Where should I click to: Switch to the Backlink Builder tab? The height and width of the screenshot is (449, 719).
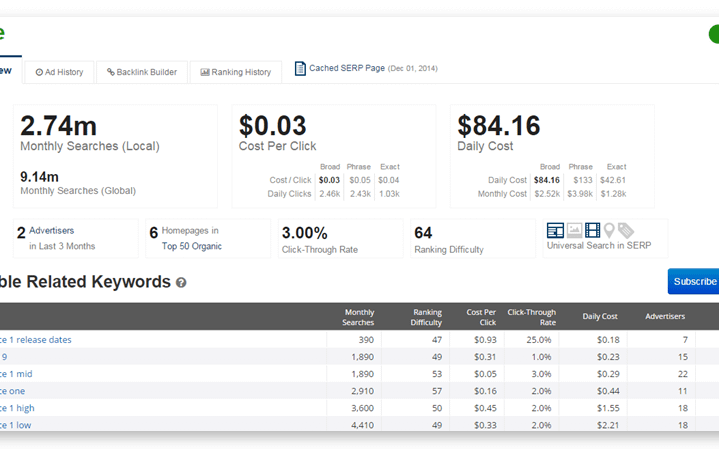click(142, 72)
